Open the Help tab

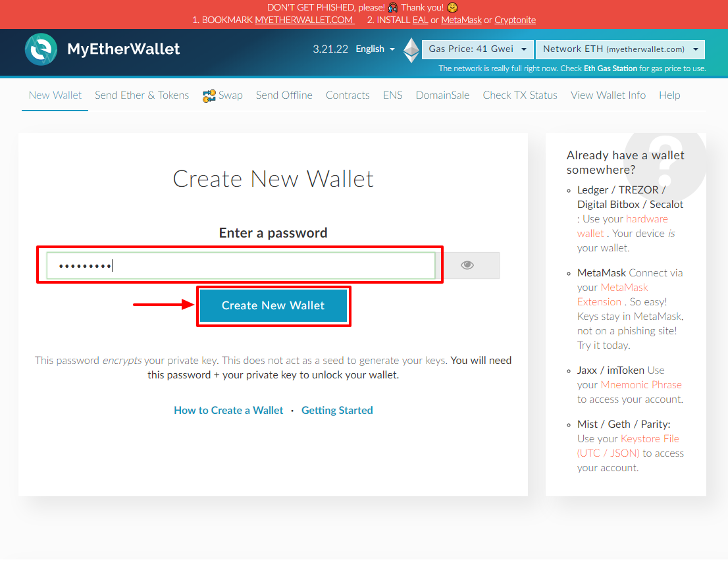click(x=669, y=95)
